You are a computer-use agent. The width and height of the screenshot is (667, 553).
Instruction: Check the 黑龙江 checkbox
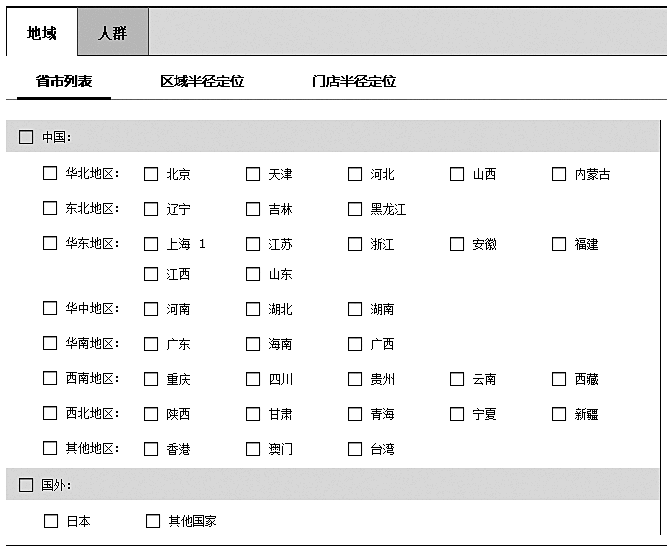click(355, 209)
